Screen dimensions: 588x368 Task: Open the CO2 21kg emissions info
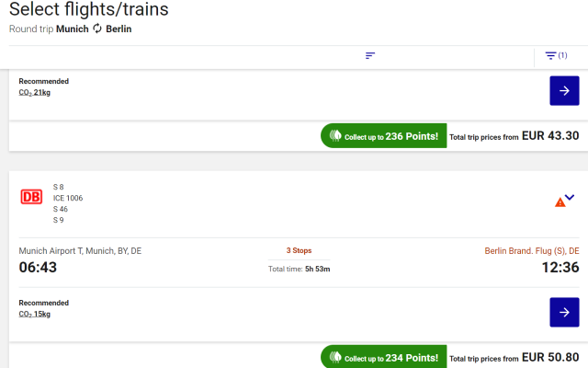click(x=35, y=92)
